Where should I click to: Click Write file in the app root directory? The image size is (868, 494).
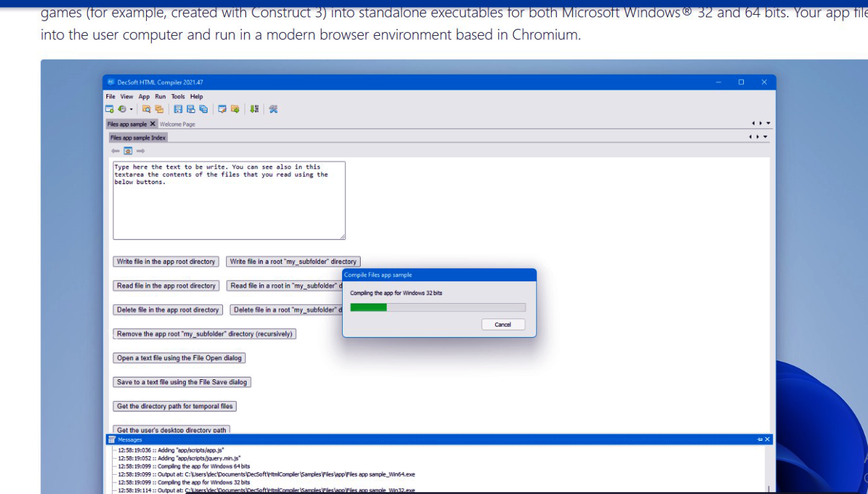(166, 261)
